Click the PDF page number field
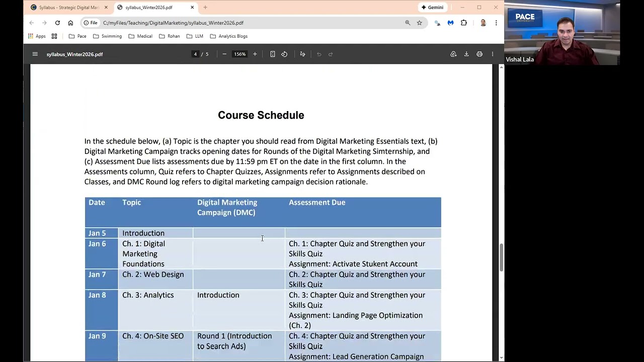 [195, 54]
